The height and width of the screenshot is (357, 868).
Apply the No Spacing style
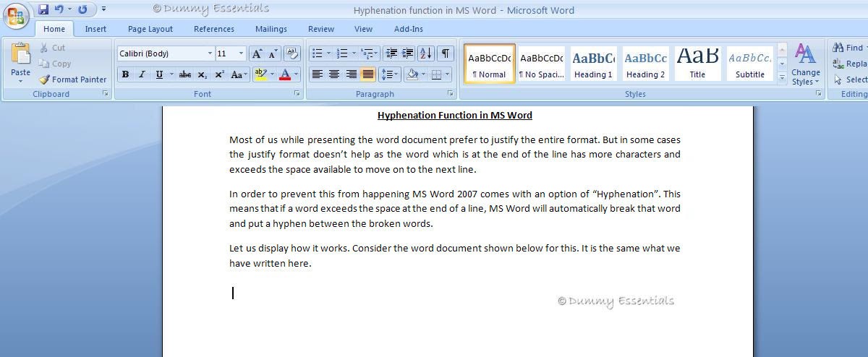[542, 64]
